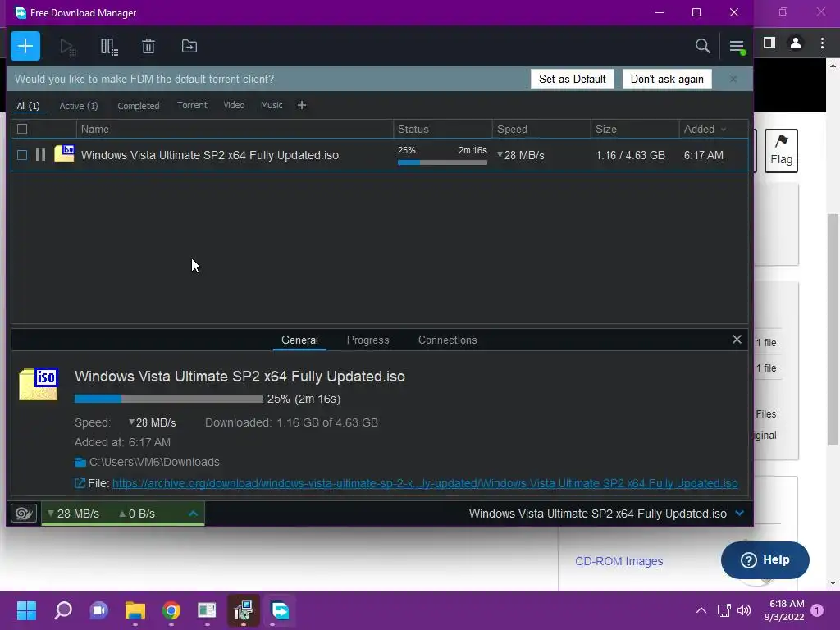Open the taskbar clock showing 6:18 AM

click(784, 610)
